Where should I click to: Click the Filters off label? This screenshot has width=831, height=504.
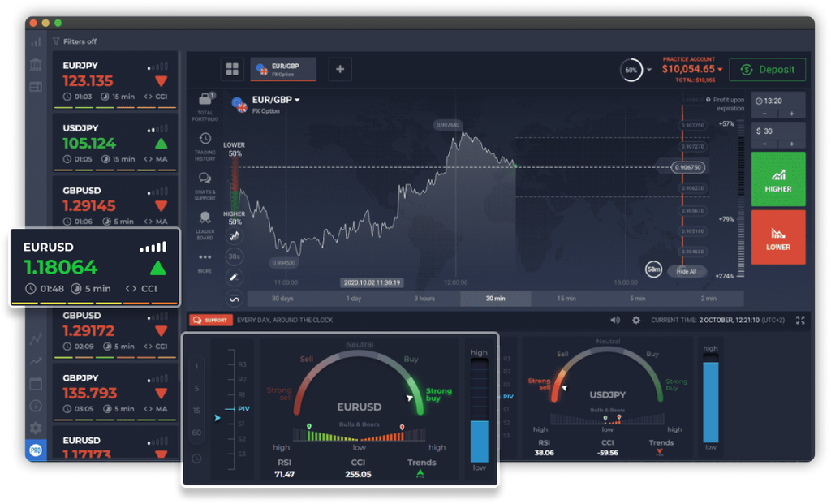tap(80, 41)
